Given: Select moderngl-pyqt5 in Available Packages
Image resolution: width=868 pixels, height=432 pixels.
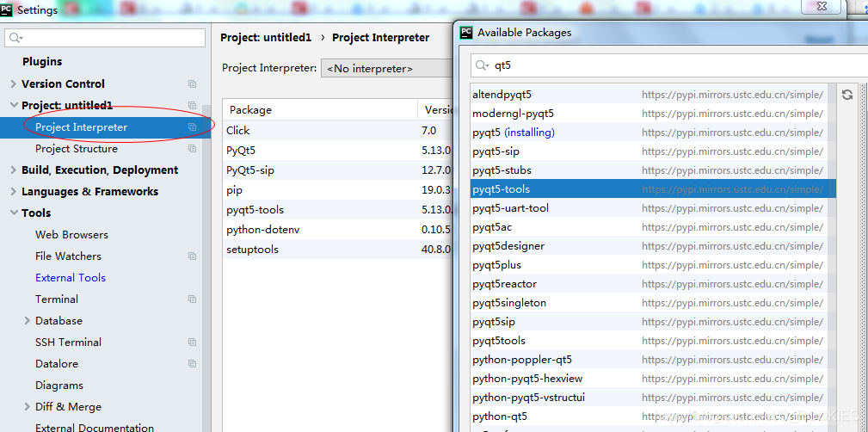Looking at the screenshot, I should tap(649, 114).
